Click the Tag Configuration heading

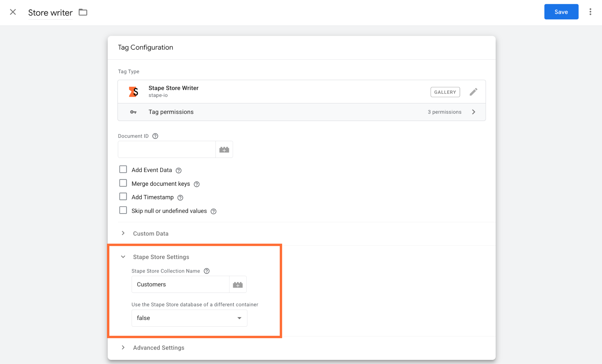pyautogui.click(x=146, y=47)
